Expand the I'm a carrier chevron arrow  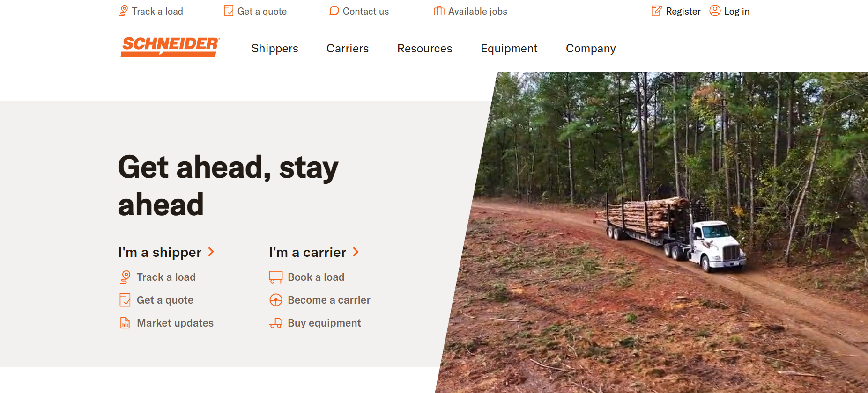pos(356,252)
